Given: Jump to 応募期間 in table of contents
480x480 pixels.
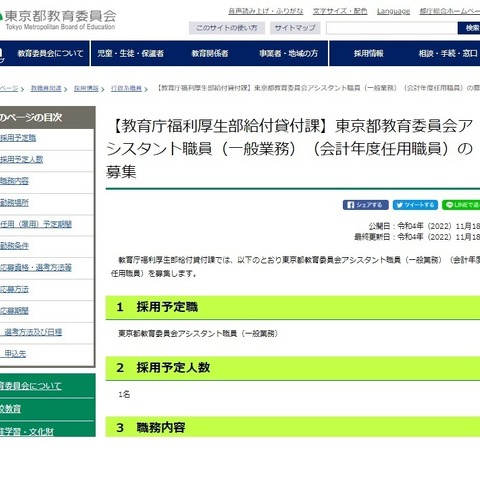Looking at the screenshot, I should [x=14, y=311].
